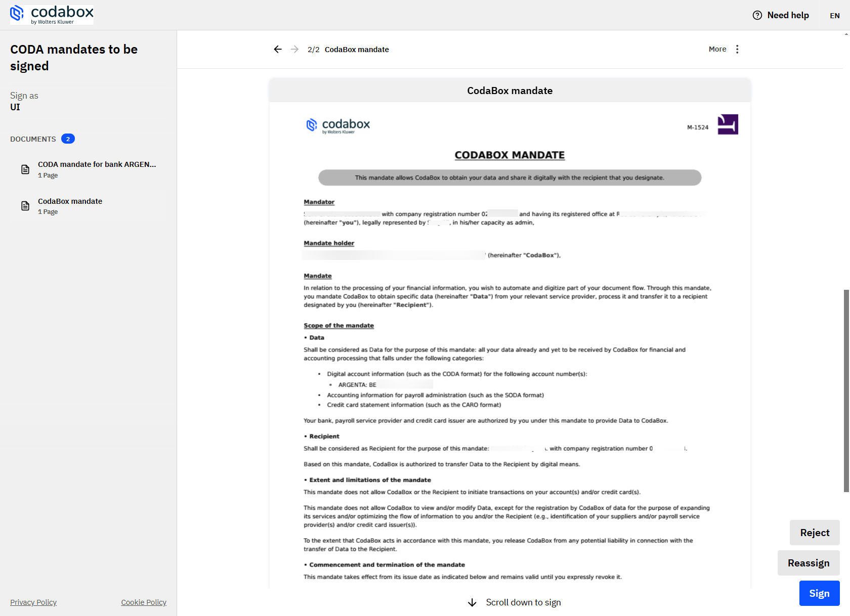Click the CODABOX MANDATE document heading
The width and height of the screenshot is (850, 616).
coord(509,155)
